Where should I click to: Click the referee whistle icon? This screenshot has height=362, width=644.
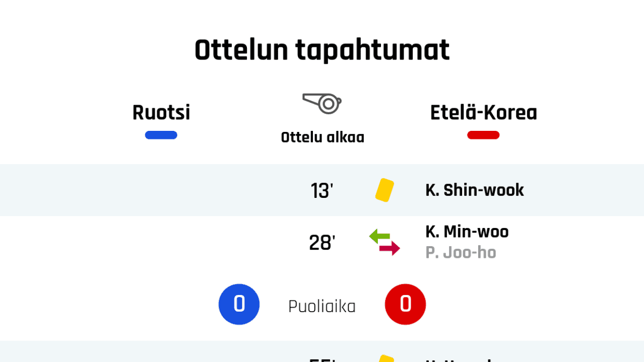pos(322,102)
